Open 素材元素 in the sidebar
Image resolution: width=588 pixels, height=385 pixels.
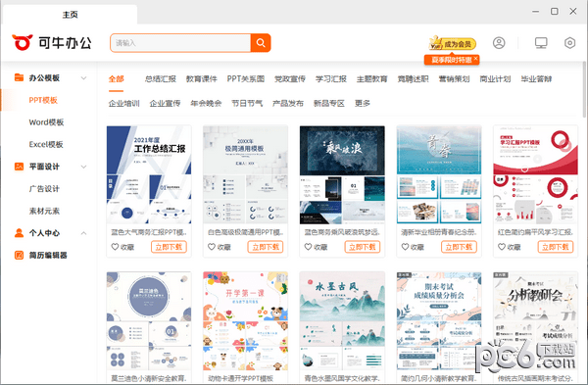pyautogui.click(x=44, y=211)
